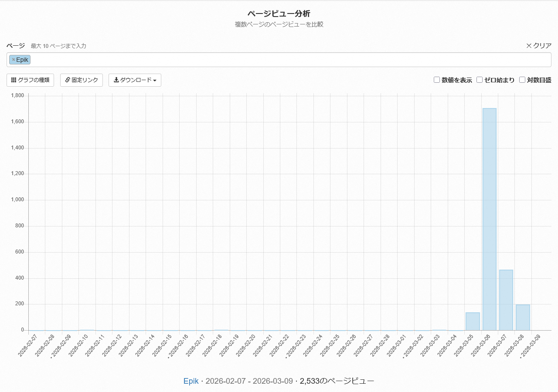Select the tallest bar for 2026-03-06
Viewport: 558px width, 392px height.
pos(489,219)
